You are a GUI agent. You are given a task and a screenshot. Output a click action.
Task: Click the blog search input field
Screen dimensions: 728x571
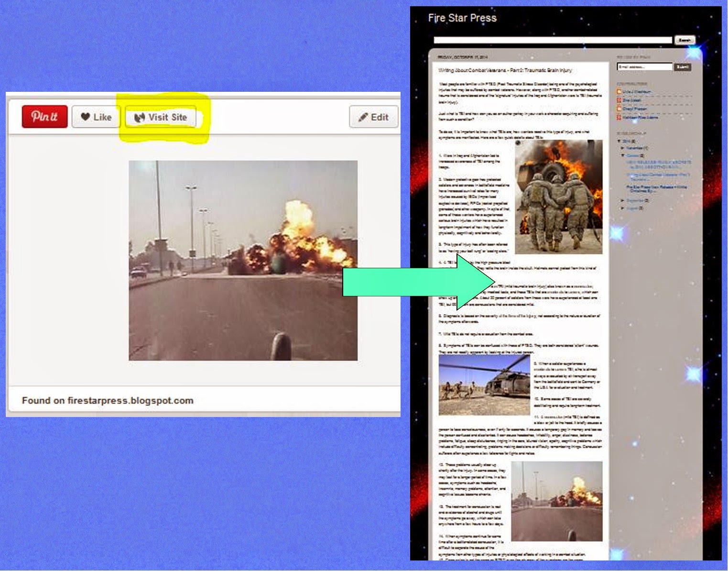click(553, 40)
